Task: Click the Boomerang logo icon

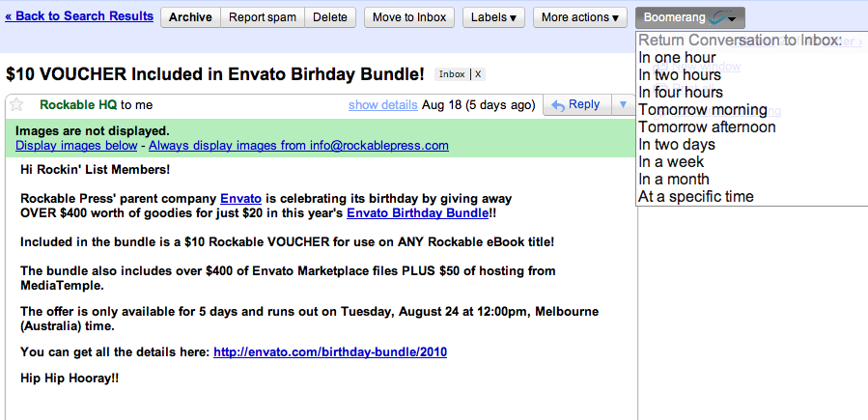Action: click(x=716, y=17)
